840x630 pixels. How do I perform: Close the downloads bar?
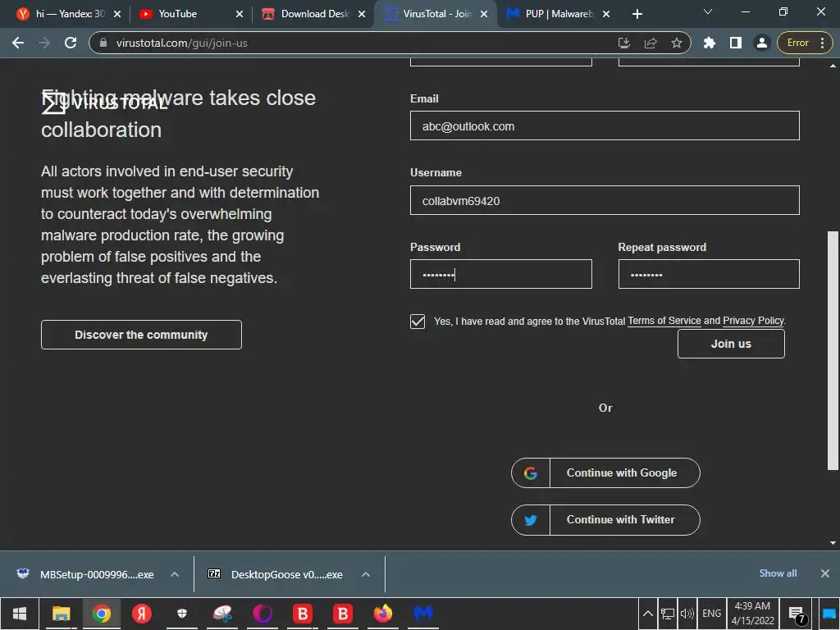(x=825, y=573)
